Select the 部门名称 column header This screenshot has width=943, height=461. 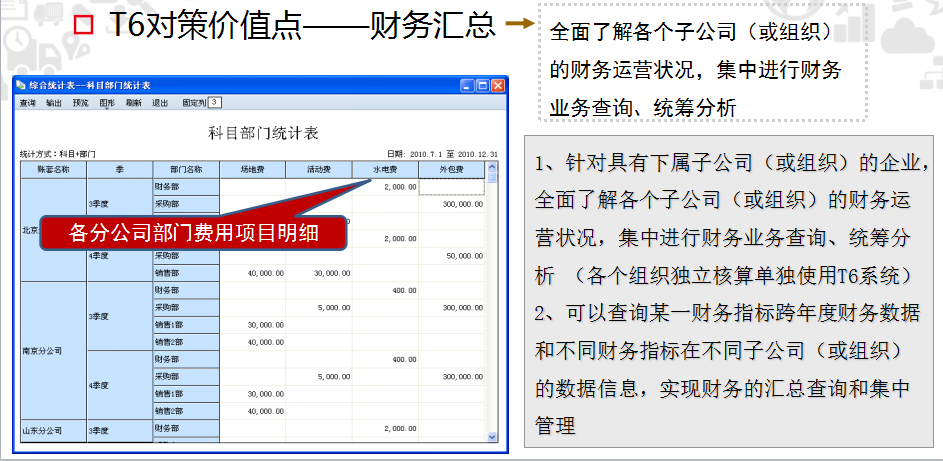pyautogui.click(x=186, y=169)
